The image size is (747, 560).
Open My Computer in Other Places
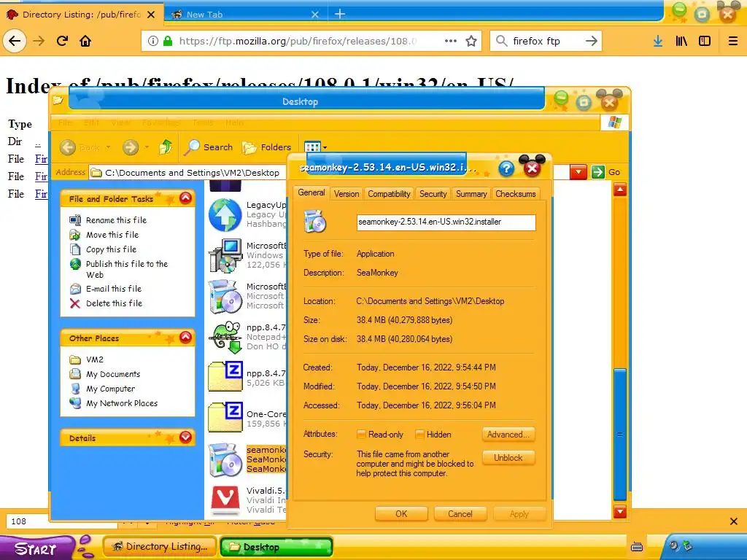click(111, 389)
